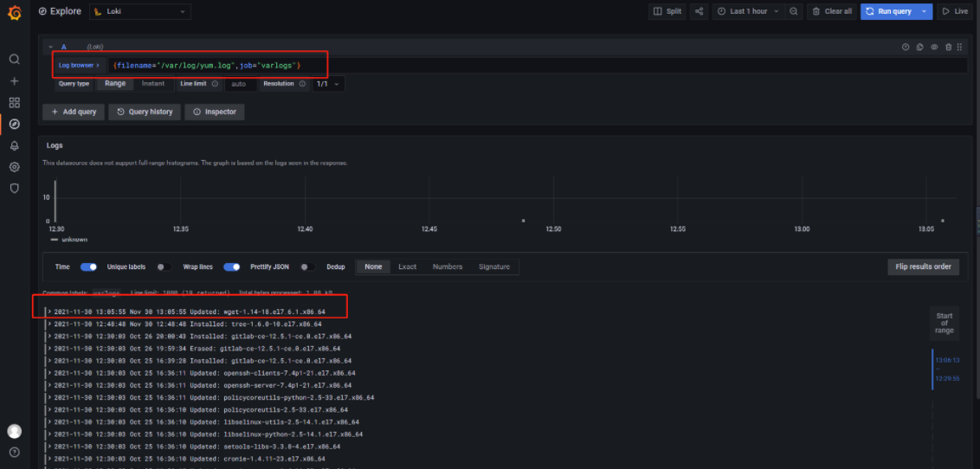Select the Range query type
The height and width of the screenshot is (469, 980).
[x=115, y=84]
